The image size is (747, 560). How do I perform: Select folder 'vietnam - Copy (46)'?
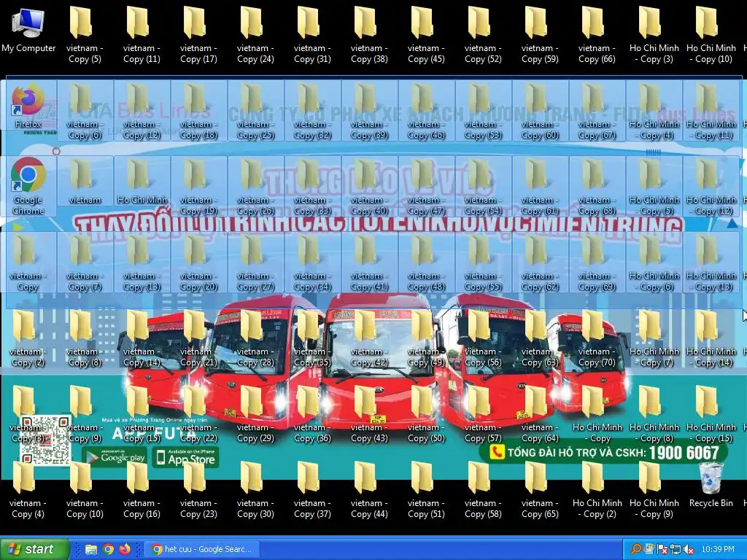[426, 111]
